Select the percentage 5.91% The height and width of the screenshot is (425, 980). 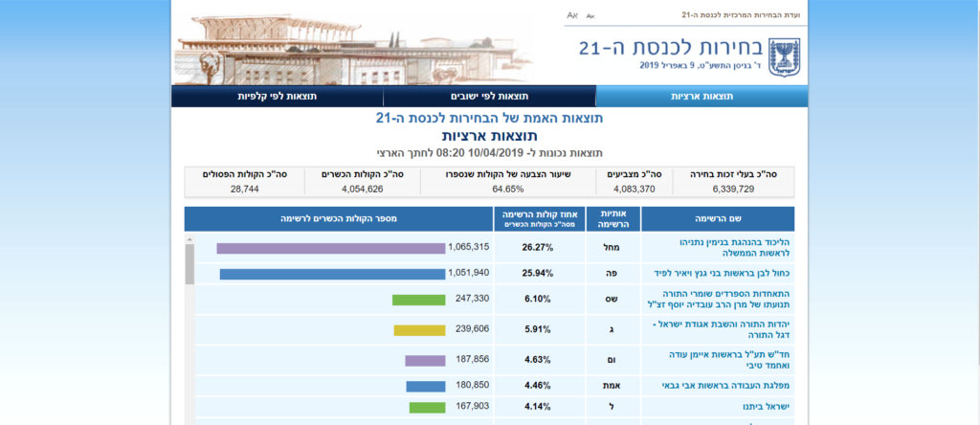[x=538, y=330]
